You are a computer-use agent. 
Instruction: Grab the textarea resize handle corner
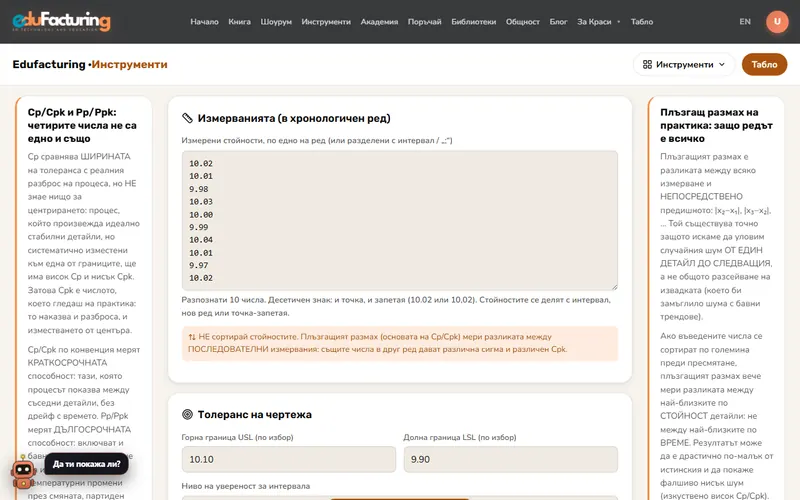(x=614, y=286)
